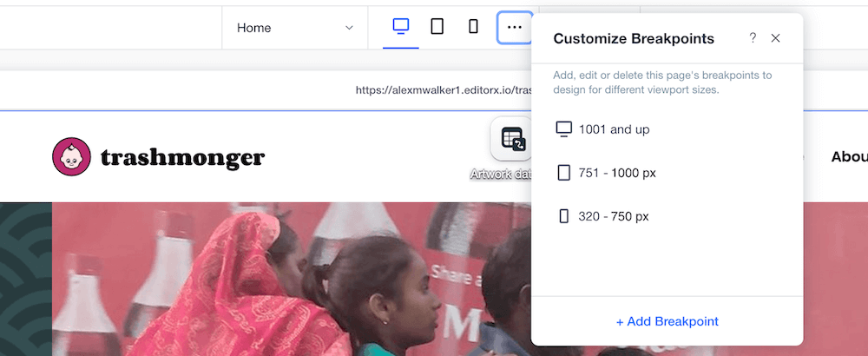Expand page list via chevron arrow

349,28
